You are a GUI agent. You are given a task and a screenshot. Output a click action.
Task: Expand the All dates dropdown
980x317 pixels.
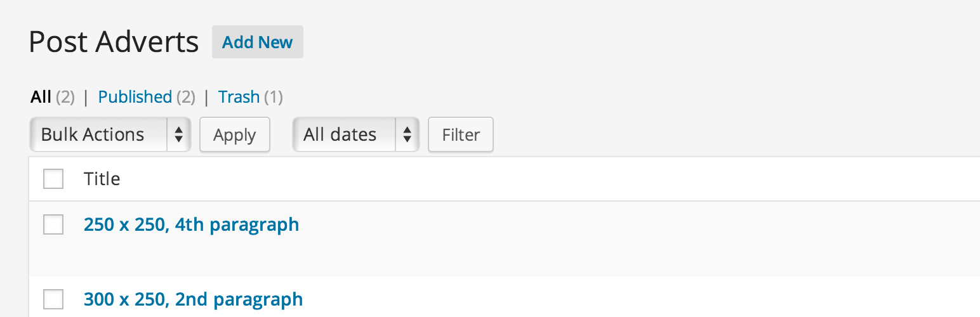355,134
